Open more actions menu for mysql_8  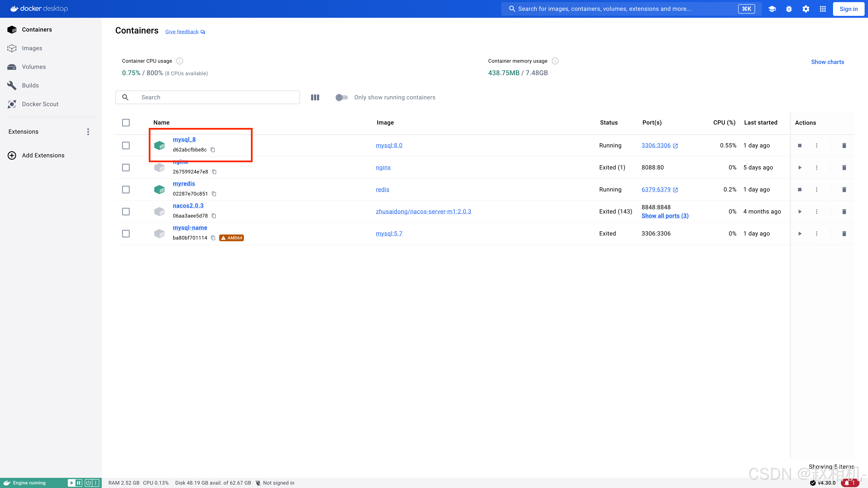[817, 146]
